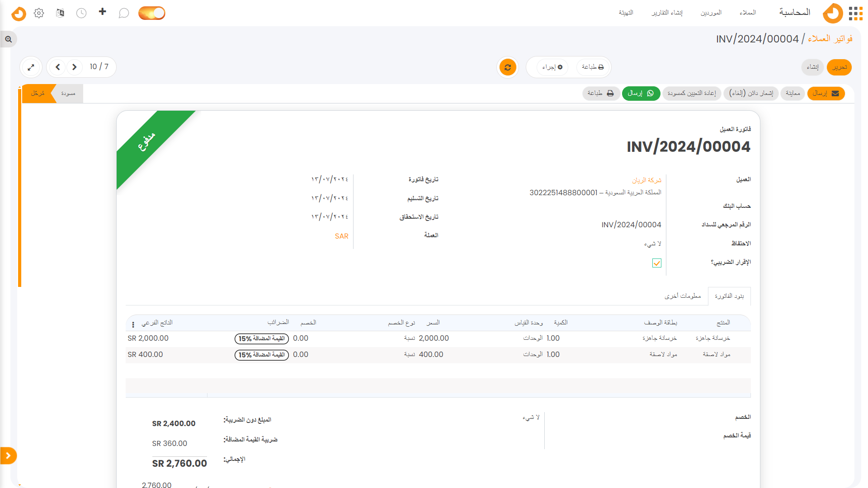This screenshot has width=868, height=488.
Task: Expand to fullscreen with the diagonal arrows icon
Action: click(31, 67)
